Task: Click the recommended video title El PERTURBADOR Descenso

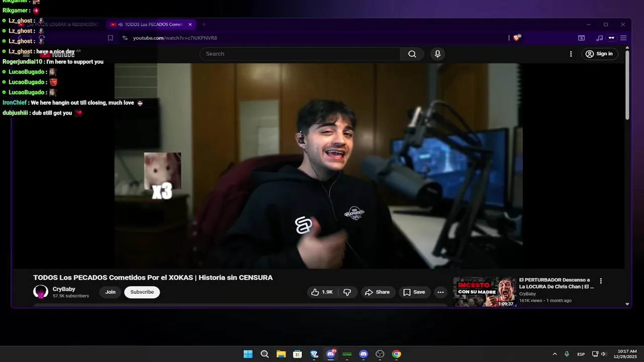Action: [x=556, y=283]
